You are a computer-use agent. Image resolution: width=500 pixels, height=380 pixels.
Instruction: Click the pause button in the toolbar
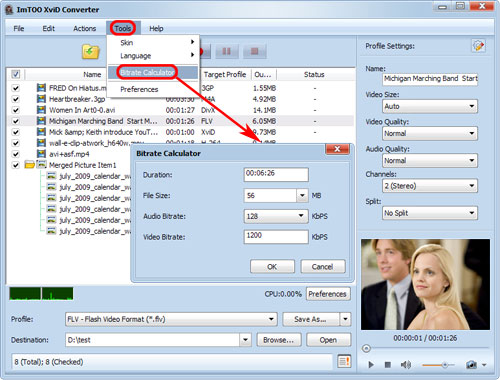pos(226,51)
